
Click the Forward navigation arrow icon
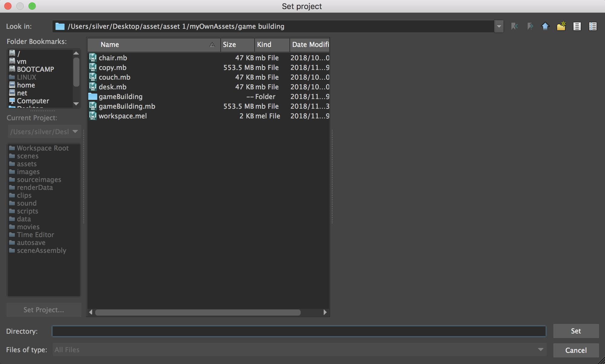[x=530, y=26]
